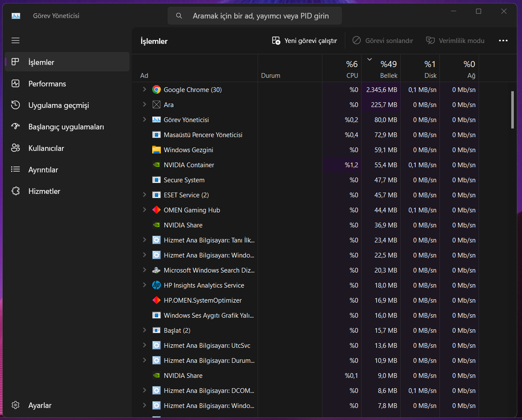Open the Başlangıç uygulamaları section
Screen dimensions: 522x420
click(x=66, y=127)
